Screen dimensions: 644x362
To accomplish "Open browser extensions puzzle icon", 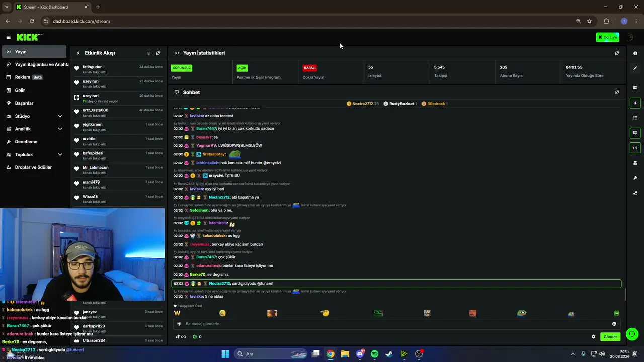I will (x=606, y=21).
